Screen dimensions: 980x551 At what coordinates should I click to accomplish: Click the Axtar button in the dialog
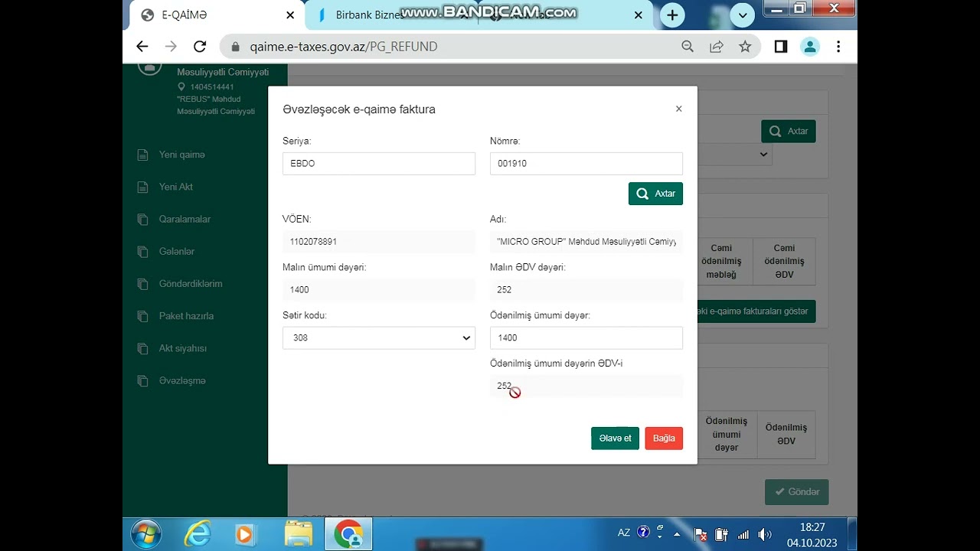point(655,194)
